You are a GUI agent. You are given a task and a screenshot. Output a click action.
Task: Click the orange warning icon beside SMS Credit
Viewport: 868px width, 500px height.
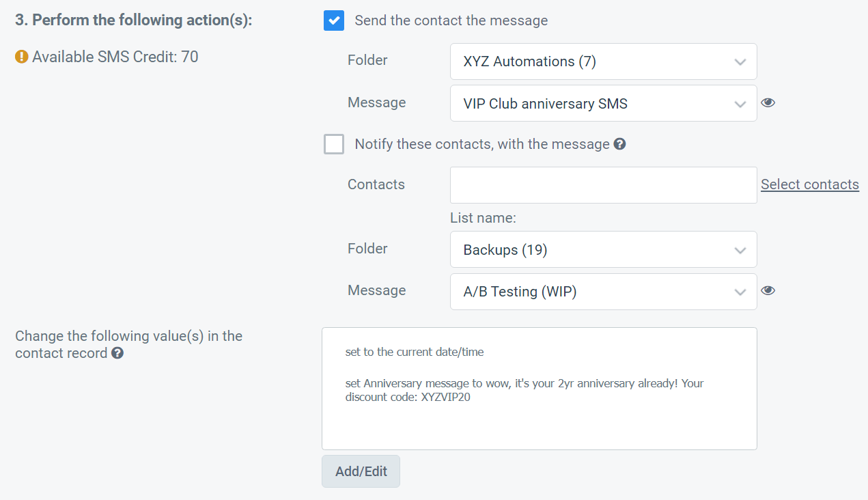click(22, 57)
